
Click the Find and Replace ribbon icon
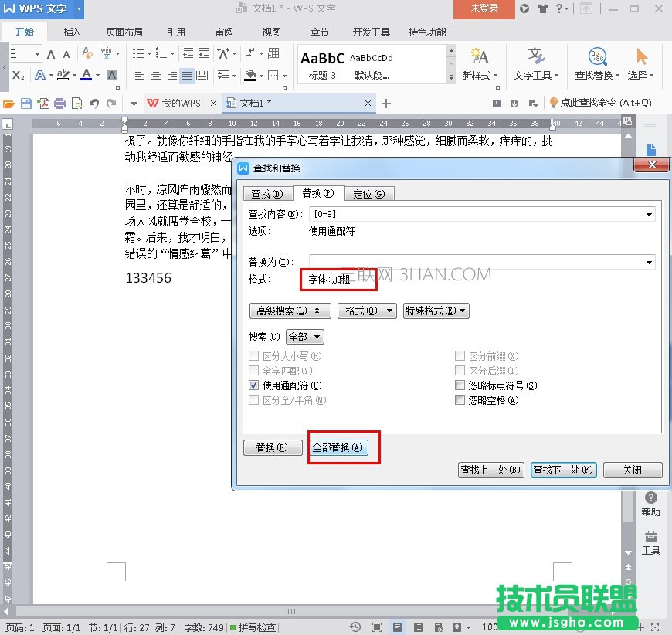click(596, 56)
